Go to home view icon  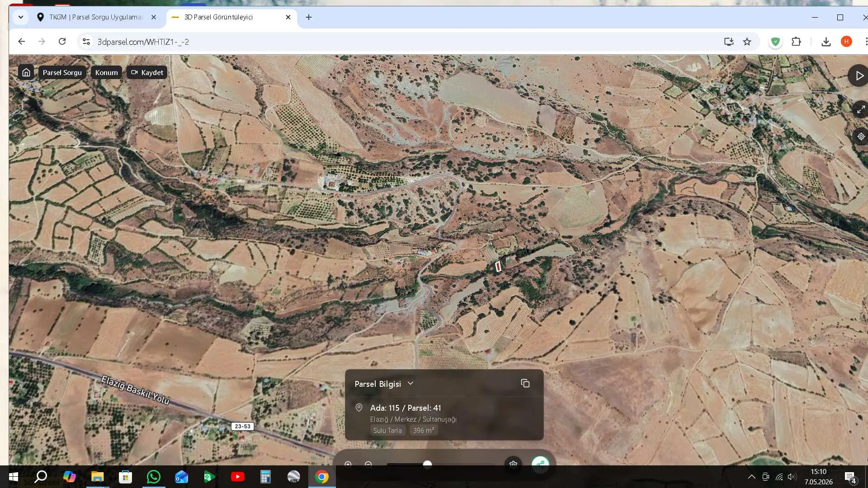[26, 72]
